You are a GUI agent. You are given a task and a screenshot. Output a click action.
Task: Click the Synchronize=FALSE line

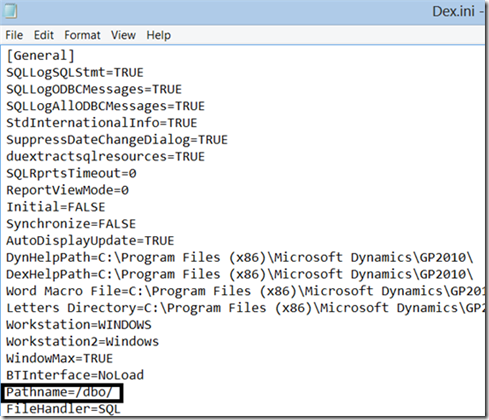[71, 224]
